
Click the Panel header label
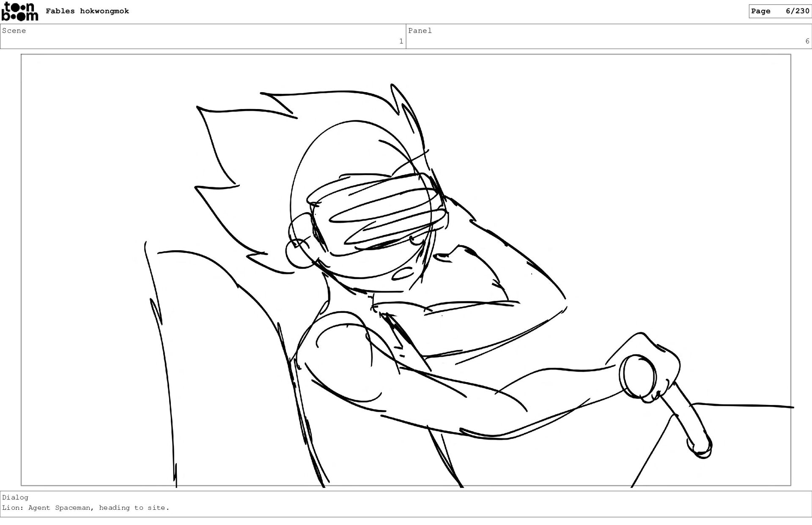click(420, 31)
